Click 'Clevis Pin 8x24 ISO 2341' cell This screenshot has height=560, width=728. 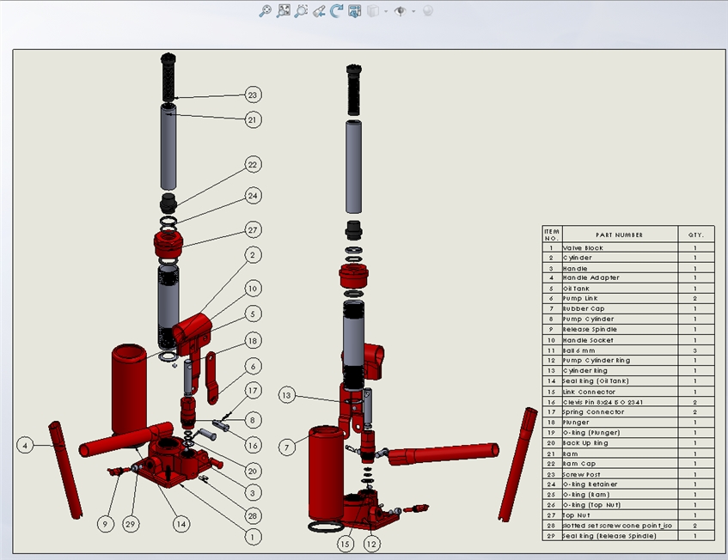point(620,402)
